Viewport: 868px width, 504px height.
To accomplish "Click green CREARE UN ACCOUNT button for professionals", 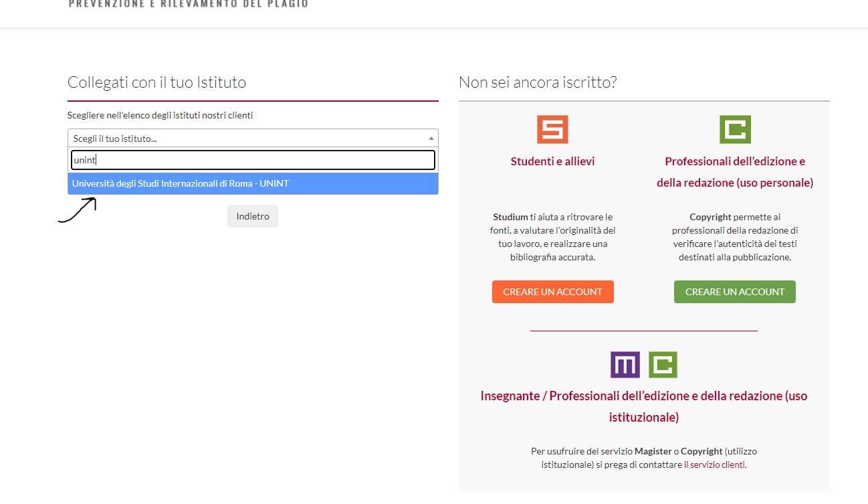I will 735,292.
